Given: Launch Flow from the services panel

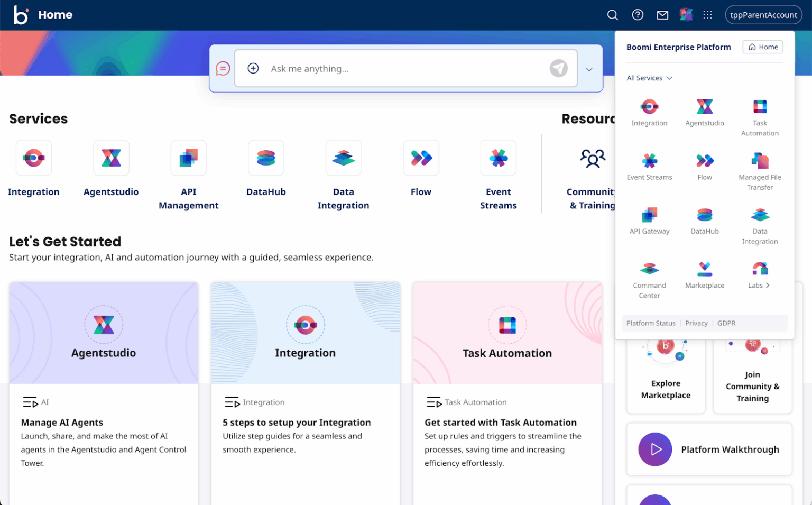Looking at the screenshot, I should coord(705,167).
